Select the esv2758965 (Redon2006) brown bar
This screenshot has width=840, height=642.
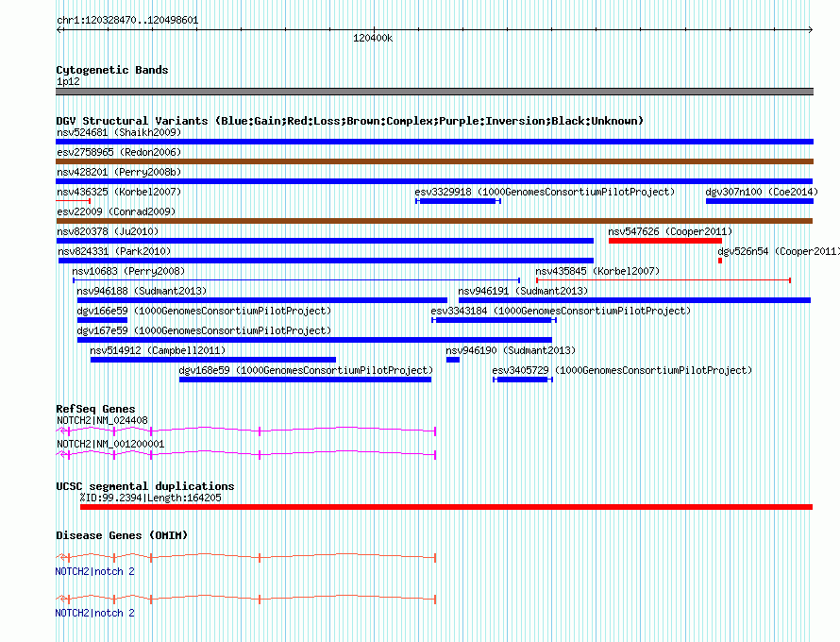click(x=434, y=161)
